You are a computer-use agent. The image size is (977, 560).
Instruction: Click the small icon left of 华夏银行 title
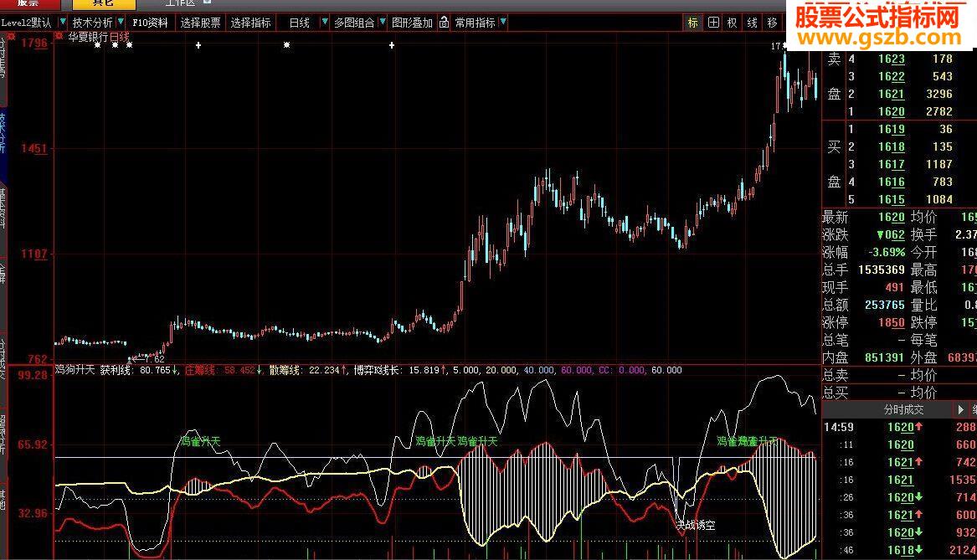[59, 36]
